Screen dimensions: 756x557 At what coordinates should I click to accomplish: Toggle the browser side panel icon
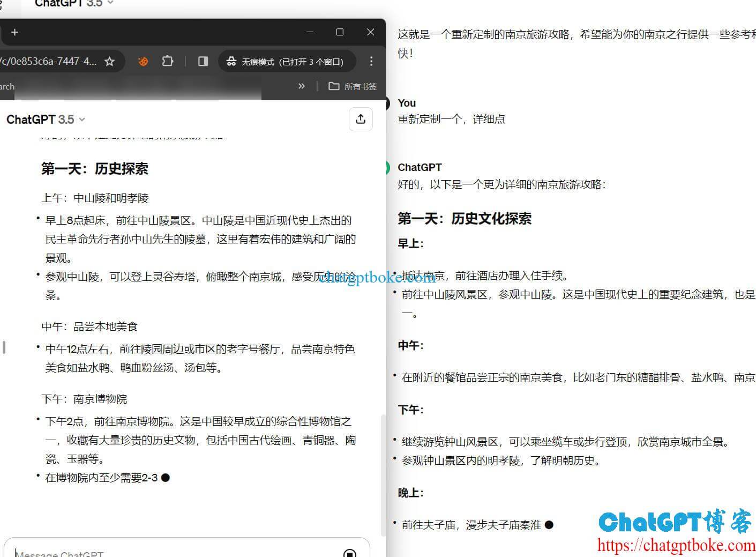203,62
